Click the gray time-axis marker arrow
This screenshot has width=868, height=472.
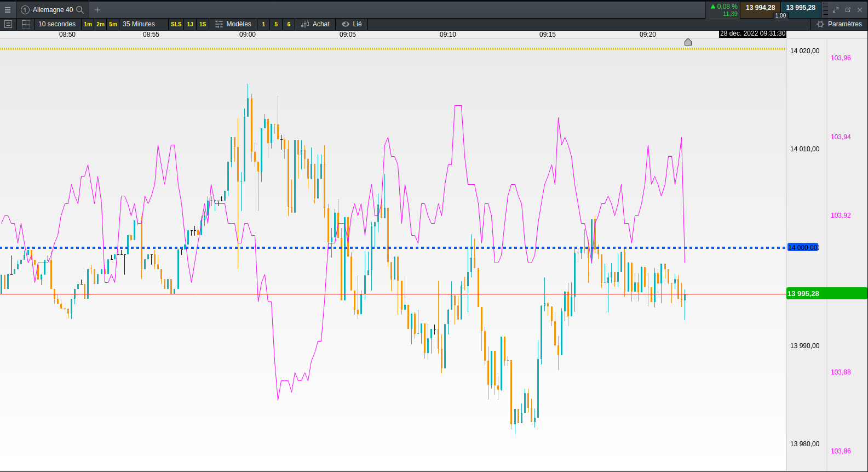[688, 42]
